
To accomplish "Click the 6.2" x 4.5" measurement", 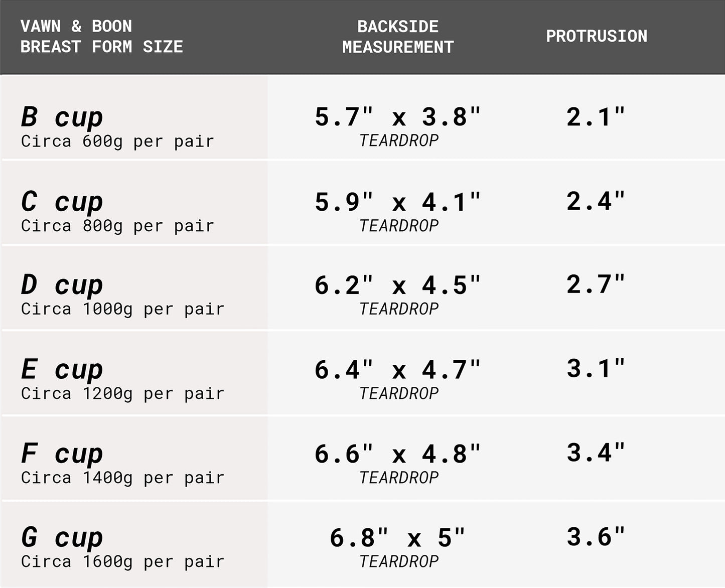I will pyautogui.click(x=397, y=285).
